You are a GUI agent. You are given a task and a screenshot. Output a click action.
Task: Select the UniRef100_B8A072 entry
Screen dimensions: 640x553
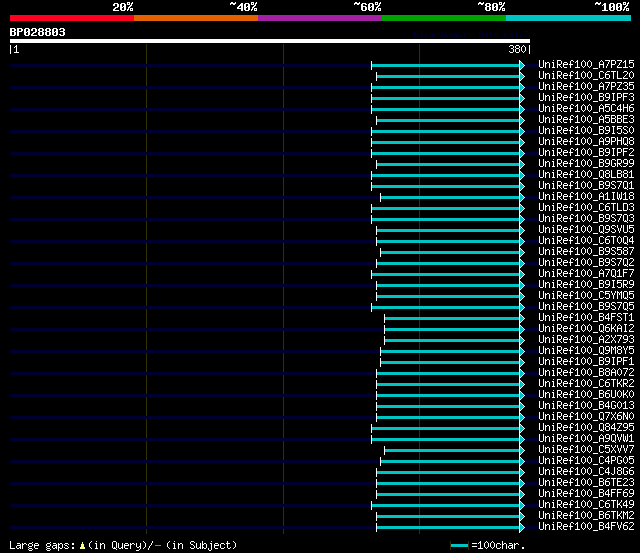click(586, 373)
